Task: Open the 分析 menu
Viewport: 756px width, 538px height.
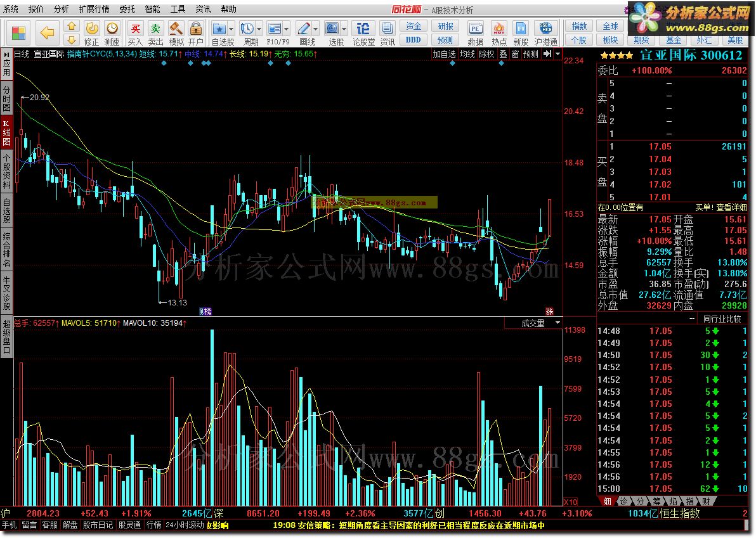Action: 62,9
